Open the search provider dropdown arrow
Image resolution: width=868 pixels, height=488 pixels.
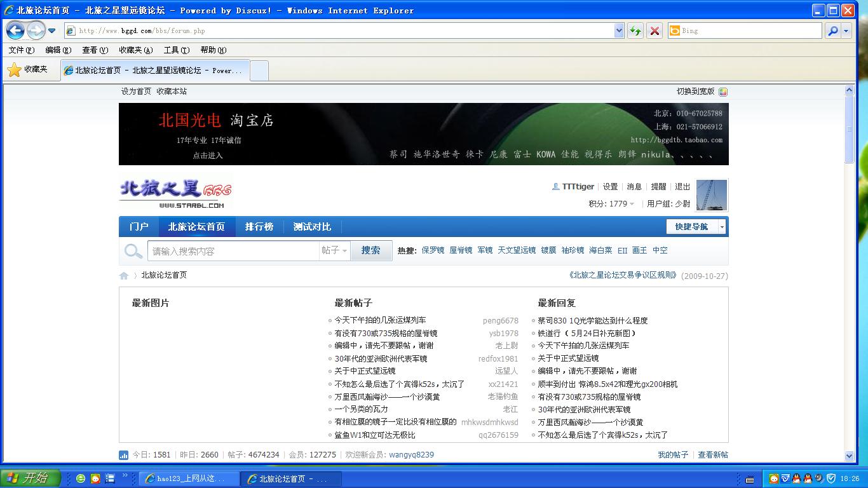(846, 30)
